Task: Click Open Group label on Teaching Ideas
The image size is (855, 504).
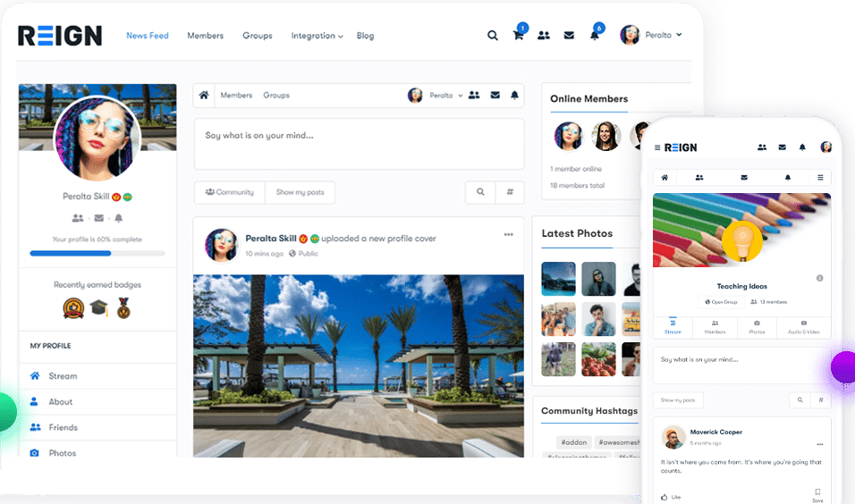Action: [x=721, y=302]
